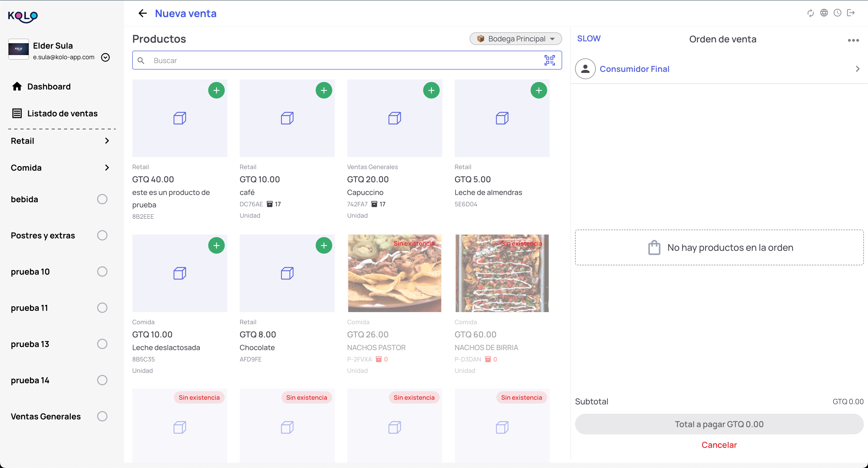Click Total a pagar GTQ 0.00 button

(719, 424)
